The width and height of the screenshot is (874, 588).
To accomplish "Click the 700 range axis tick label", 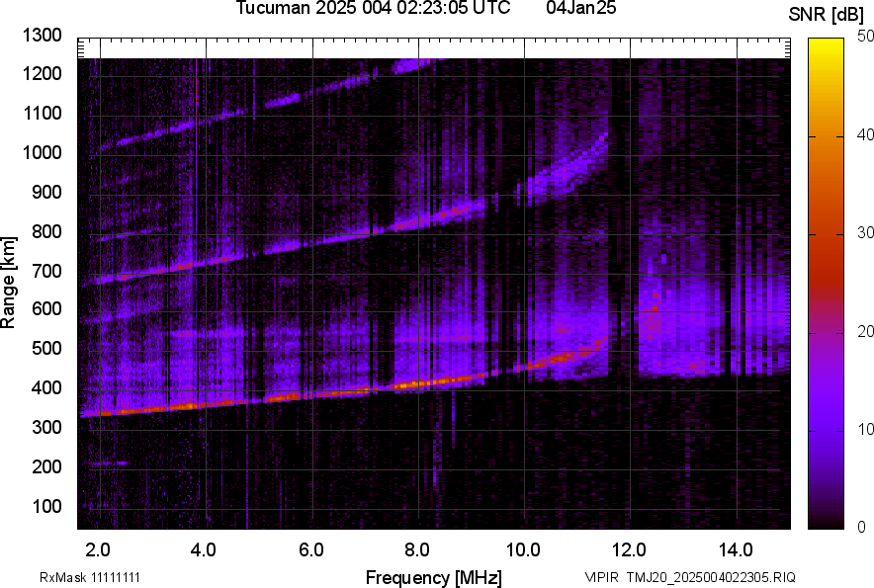I will click(x=49, y=271).
